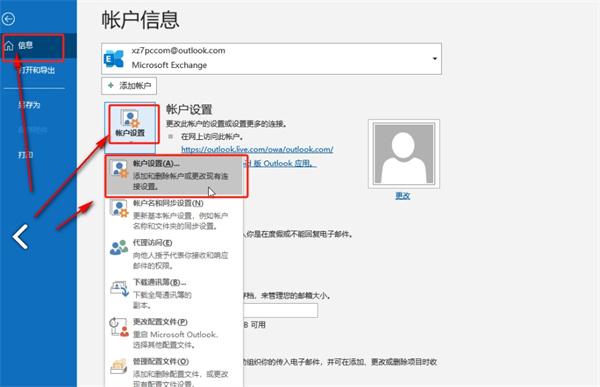This screenshot has width=600, height=387.
Task: Choose 更改配置文件(P) menu entry
Action: pyautogui.click(x=174, y=333)
